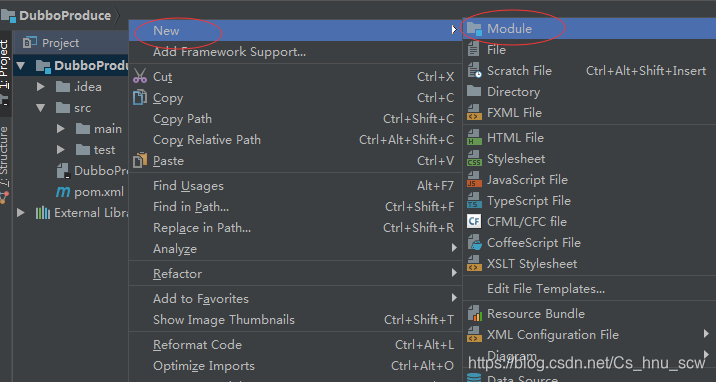The image size is (716, 382).
Task: Open the Refactor submenu arrow
Action: pyautogui.click(x=454, y=273)
